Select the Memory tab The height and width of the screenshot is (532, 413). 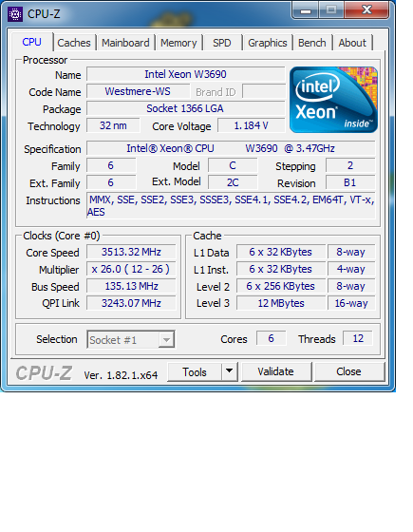coord(178,43)
